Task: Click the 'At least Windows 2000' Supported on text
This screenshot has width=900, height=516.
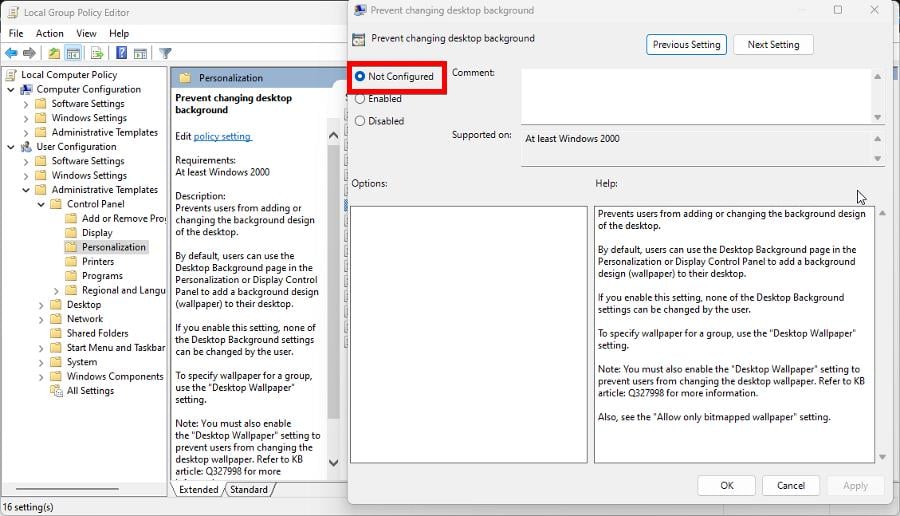Action: coord(572,139)
